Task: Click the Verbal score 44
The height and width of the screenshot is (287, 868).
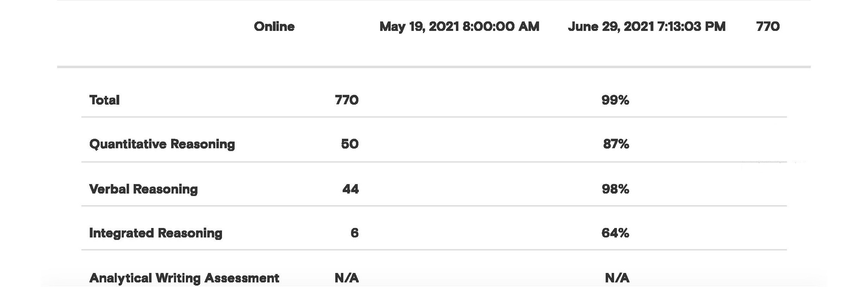Action: pyautogui.click(x=350, y=189)
